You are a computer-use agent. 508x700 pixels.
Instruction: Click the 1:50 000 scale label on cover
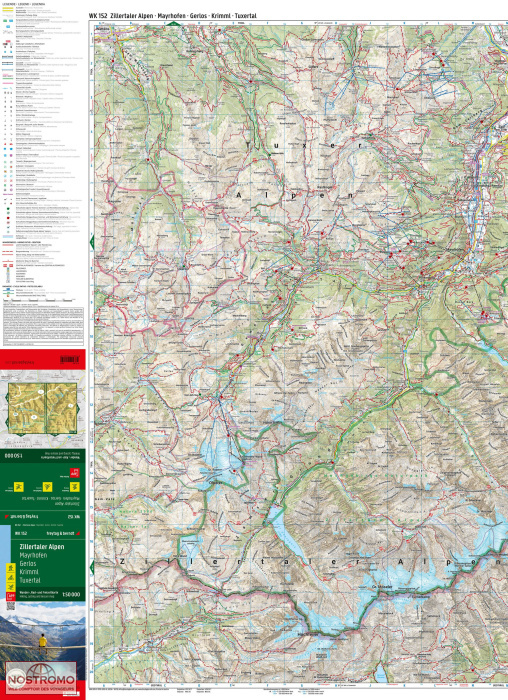point(71,595)
